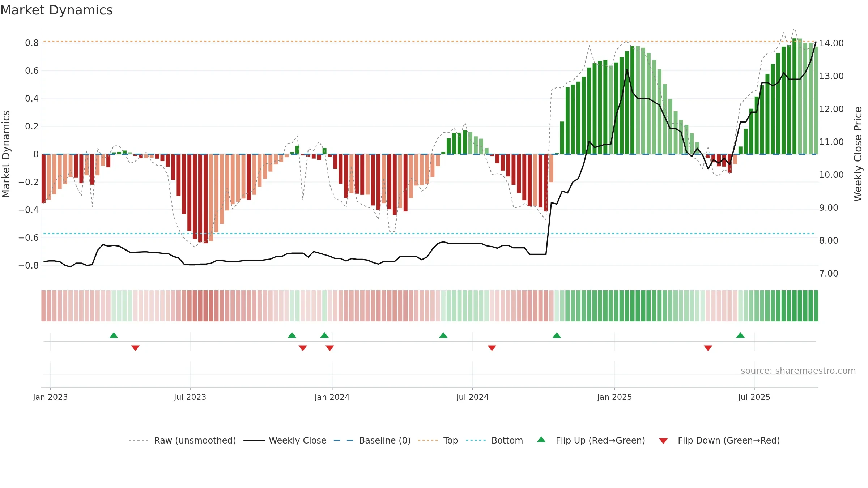The image size is (868, 488).
Task: Click the −0.8 left axis tick label
Action: (29, 266)
